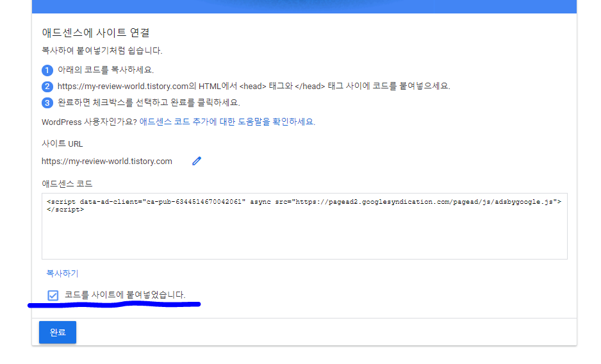Open the 애드센스 코드 추가 도움말 link

[227, 122]
